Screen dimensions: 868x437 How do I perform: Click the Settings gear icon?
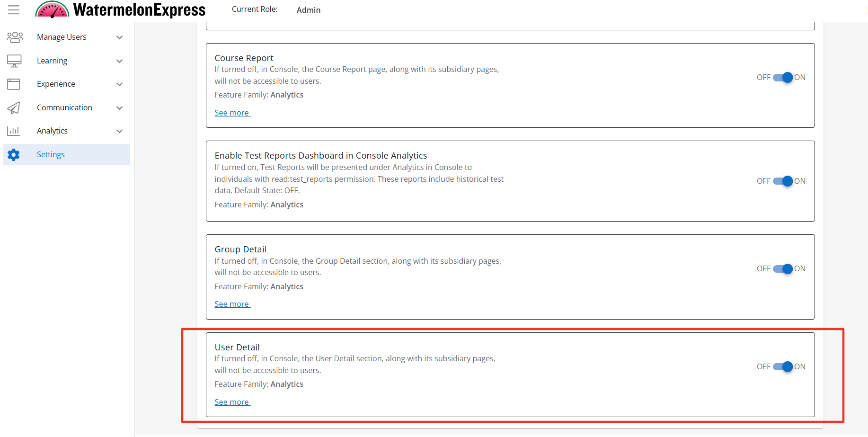[x=14, y=154]
